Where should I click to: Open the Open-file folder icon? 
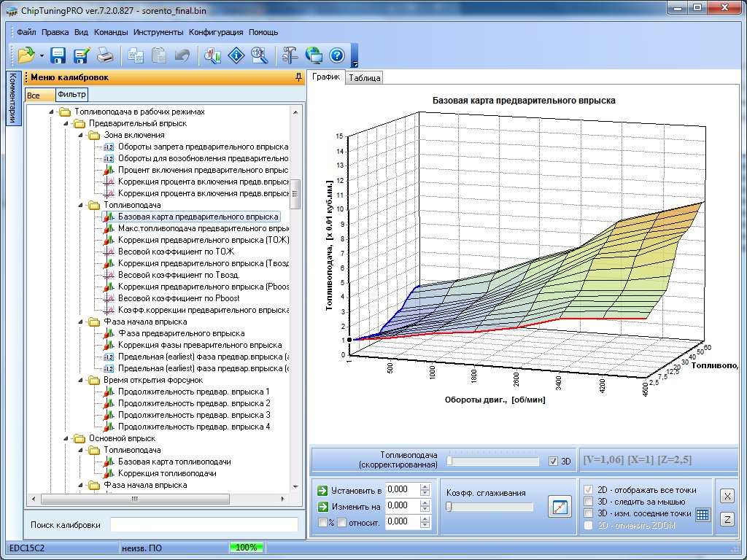26,55
